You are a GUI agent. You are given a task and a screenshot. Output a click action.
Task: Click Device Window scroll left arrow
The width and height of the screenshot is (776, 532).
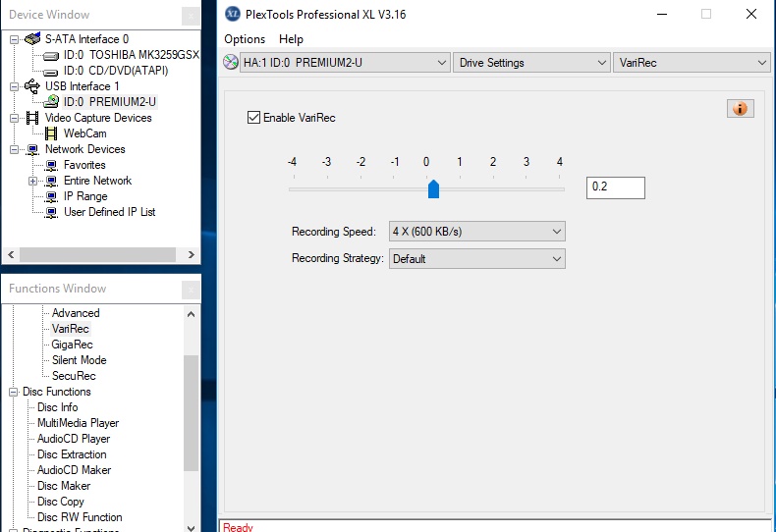tap(11, 254)
